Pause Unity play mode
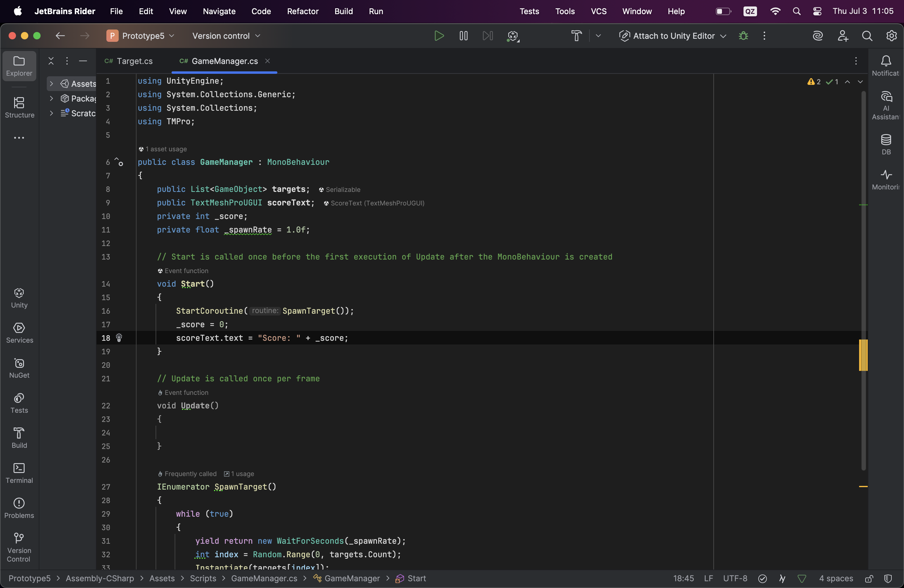 click(463, 36)
